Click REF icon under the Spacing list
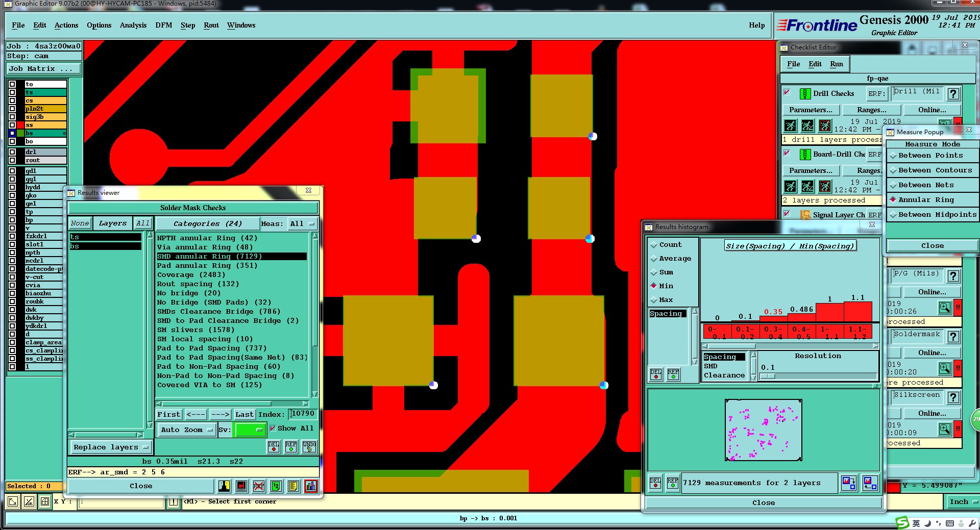This screenshot has height=530, width=980. (x=673, y=374)
